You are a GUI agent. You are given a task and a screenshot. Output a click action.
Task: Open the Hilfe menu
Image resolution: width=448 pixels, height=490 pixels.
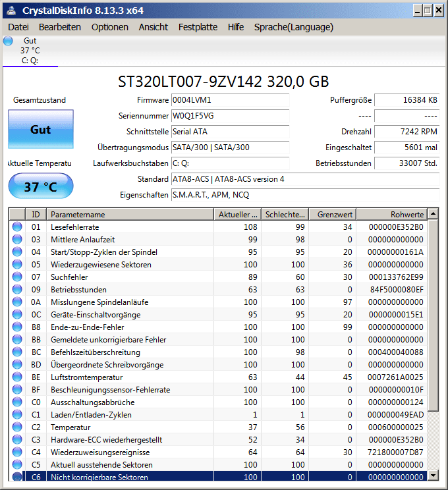pyautogui.click(x=236, y=27)
